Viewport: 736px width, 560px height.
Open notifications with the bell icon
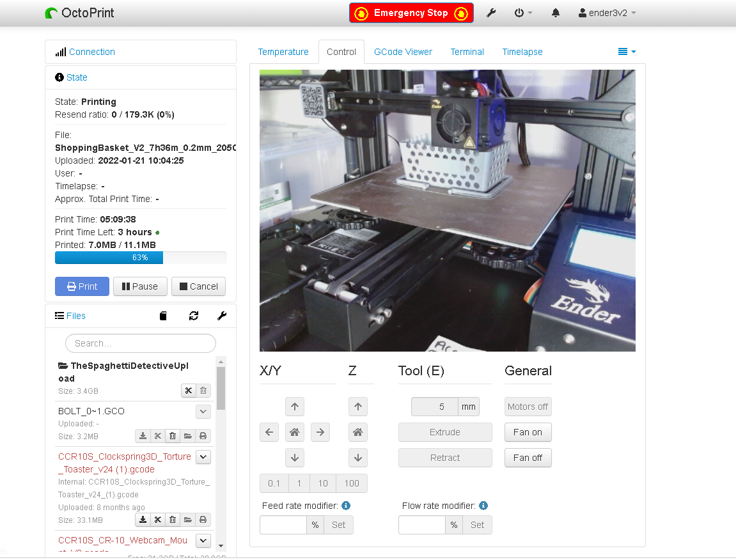click(555, 13)
